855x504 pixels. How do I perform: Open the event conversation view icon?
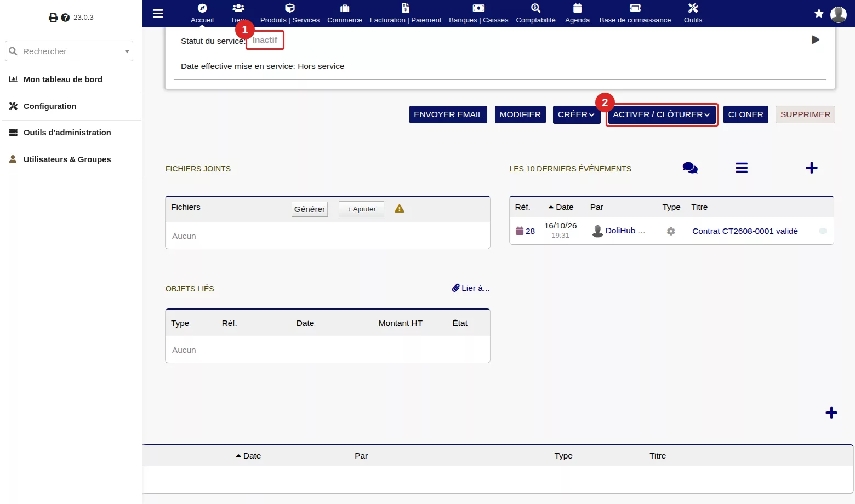click(x=690, y=168)
